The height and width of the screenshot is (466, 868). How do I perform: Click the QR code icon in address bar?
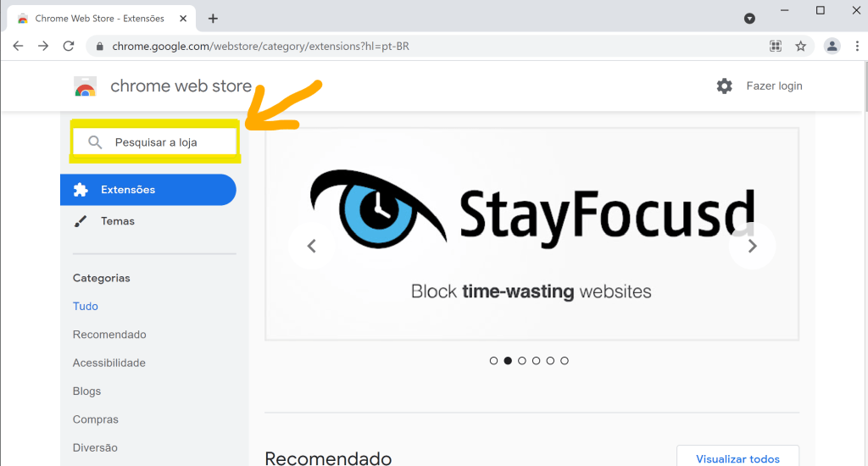775,46
